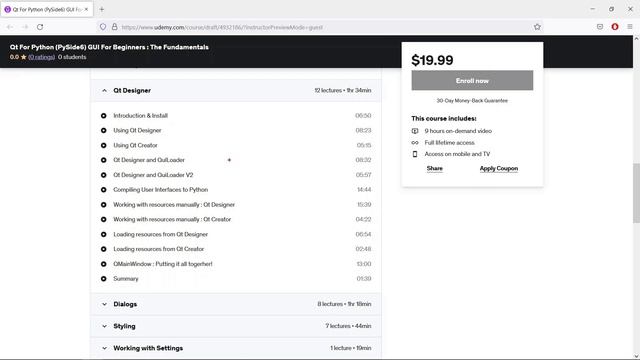This screenshot has height=360, width=640.
Task: Click the Share link
Action: [x=435, y=169]
